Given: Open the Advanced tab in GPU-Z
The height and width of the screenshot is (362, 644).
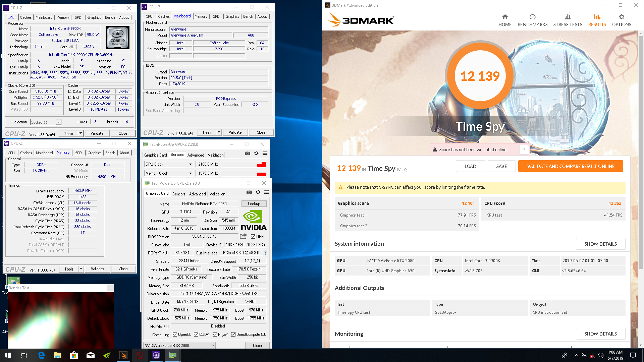Looking at the screenshot, I should (197, 194).
